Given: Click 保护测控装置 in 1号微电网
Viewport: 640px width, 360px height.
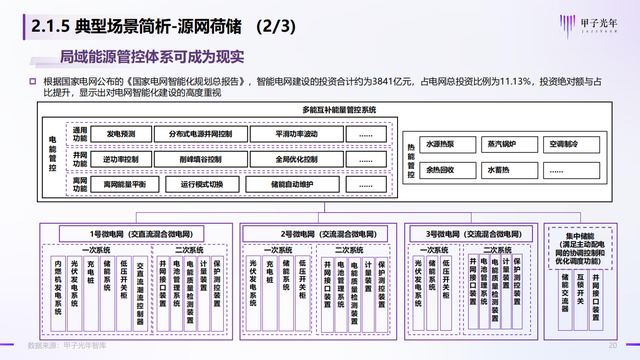Looking at the screenshot, I should point(217,293).
